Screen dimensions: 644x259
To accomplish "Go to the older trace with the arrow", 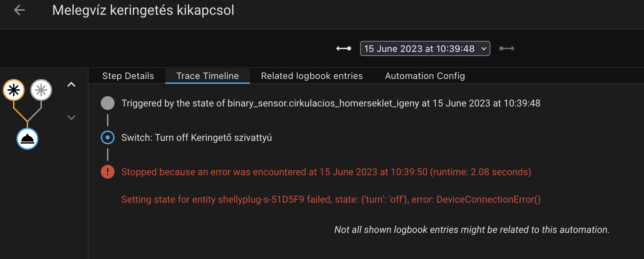I will [x=344, y=48].
